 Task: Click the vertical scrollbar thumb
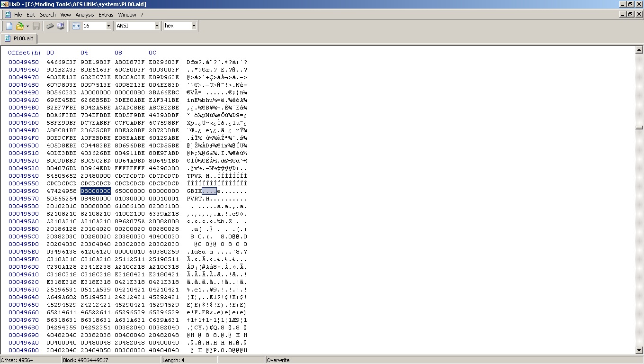point(639,127)
